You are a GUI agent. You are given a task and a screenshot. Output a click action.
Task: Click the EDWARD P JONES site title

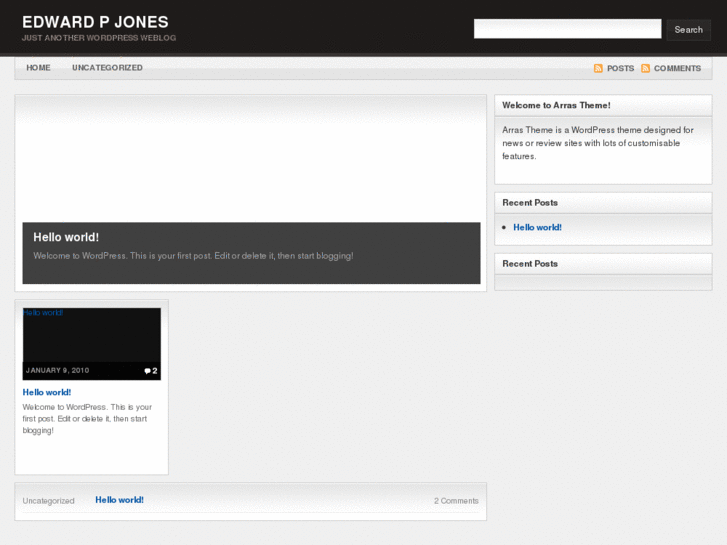pos(95,22)
